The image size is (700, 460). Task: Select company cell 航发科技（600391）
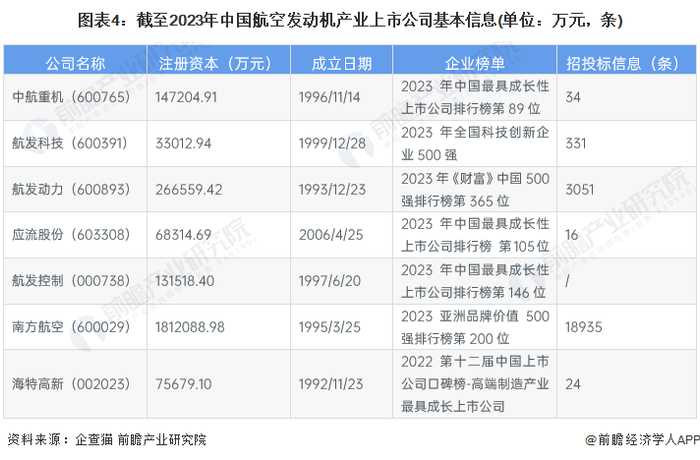click(71, 143)
